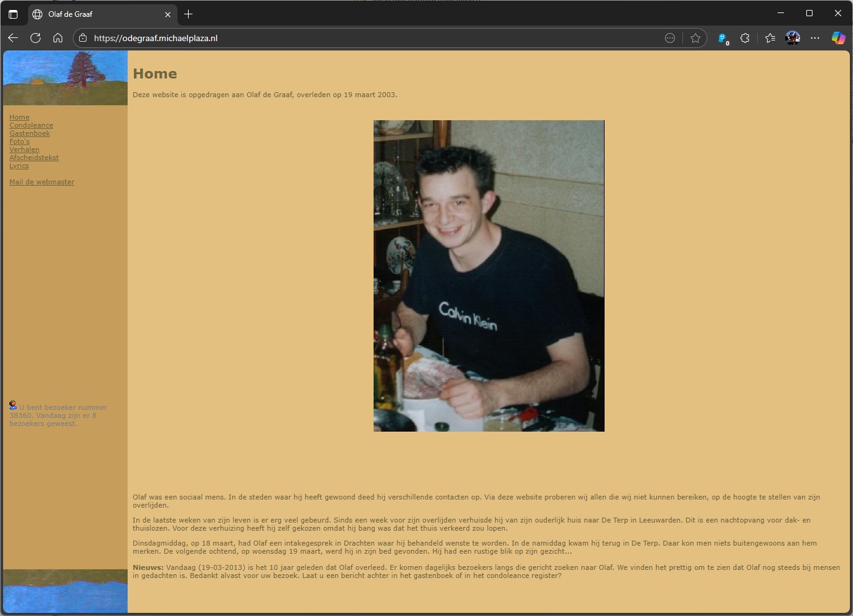The height and width of the screenshot is (616, 853).
Task: Click the Mail de webmaster link
Action: (x=42, y=182)
